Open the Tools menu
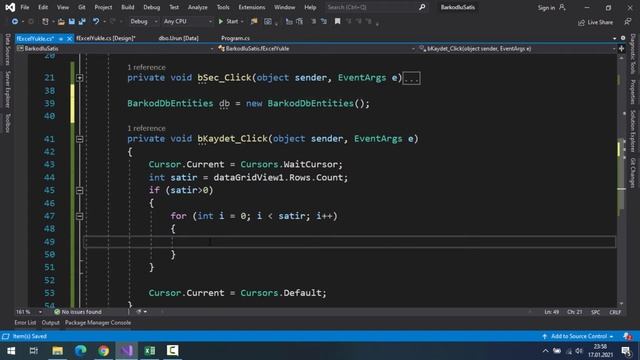This screenshot has width=640, height=360. [x=223, y=7]
